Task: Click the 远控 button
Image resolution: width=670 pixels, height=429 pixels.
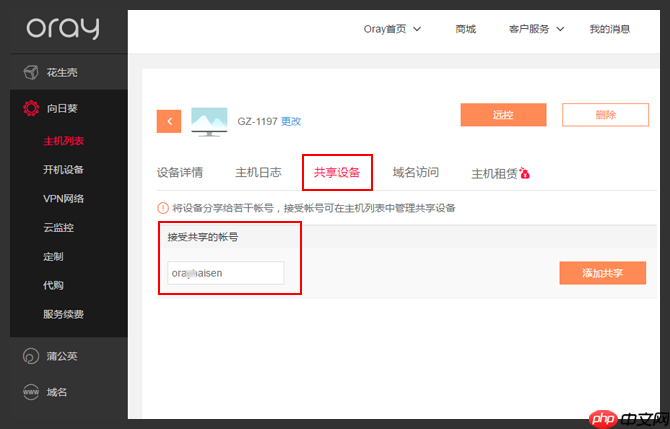Action: click(x=503, y=115)
